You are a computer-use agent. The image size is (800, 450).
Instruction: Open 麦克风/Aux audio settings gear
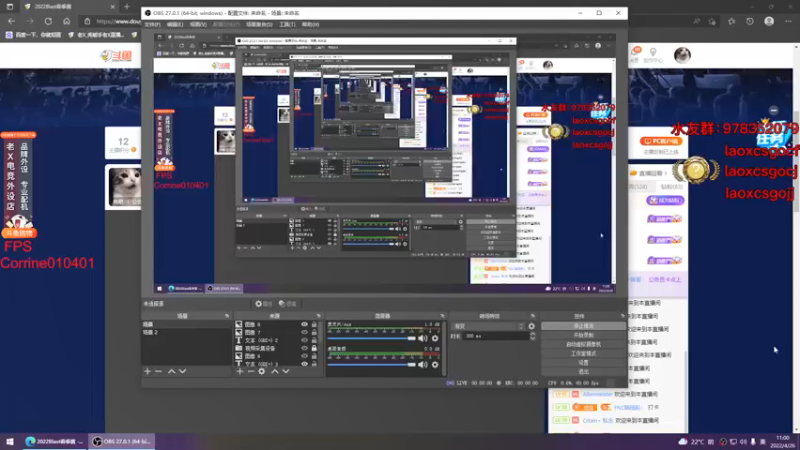pyautogui.click(x=435, y=338)
